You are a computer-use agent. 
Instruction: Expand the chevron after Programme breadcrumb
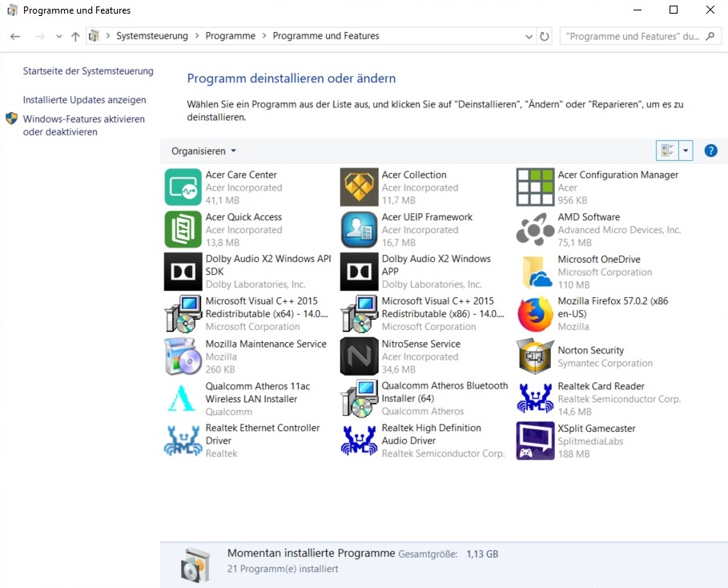(x=264, y=36)
